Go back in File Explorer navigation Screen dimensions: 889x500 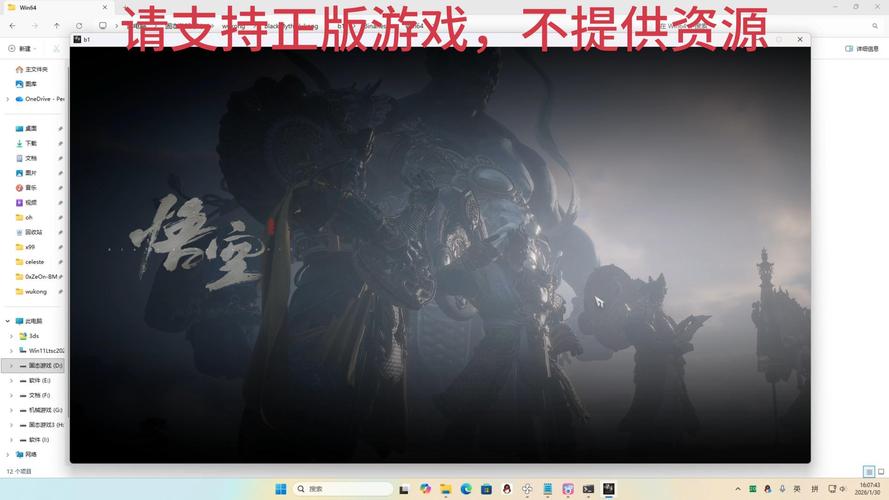(x=12, y=26)
